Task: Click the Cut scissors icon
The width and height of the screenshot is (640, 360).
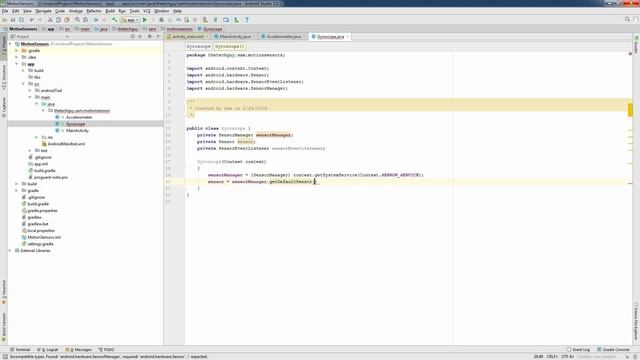Action: tap(50, 20)
